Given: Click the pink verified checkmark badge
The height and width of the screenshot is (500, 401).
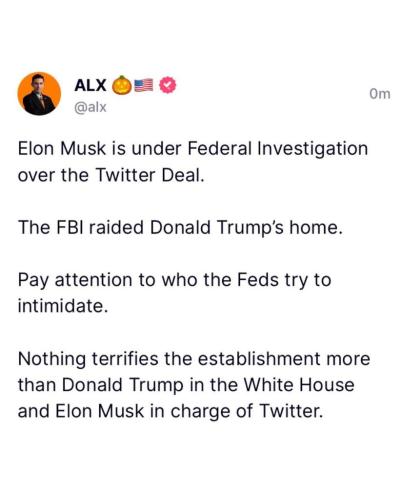Looking at the screenshot, I should (168, 85).
